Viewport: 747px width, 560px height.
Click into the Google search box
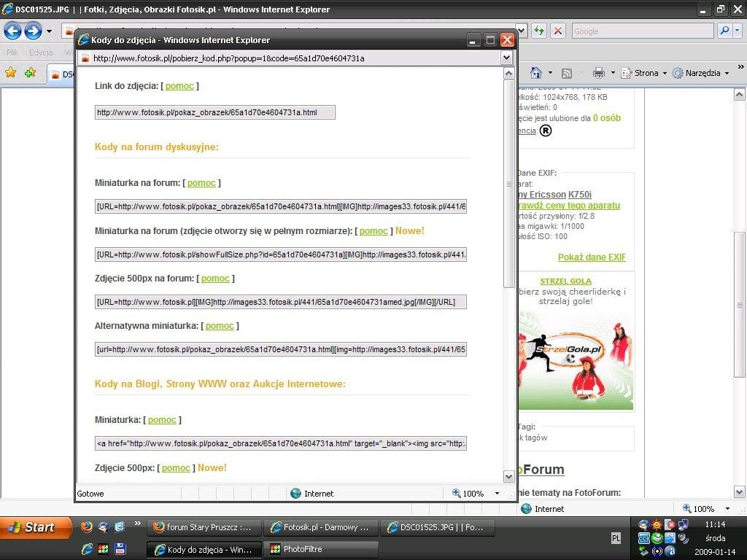pyautogui.click(x=642, y=31)
